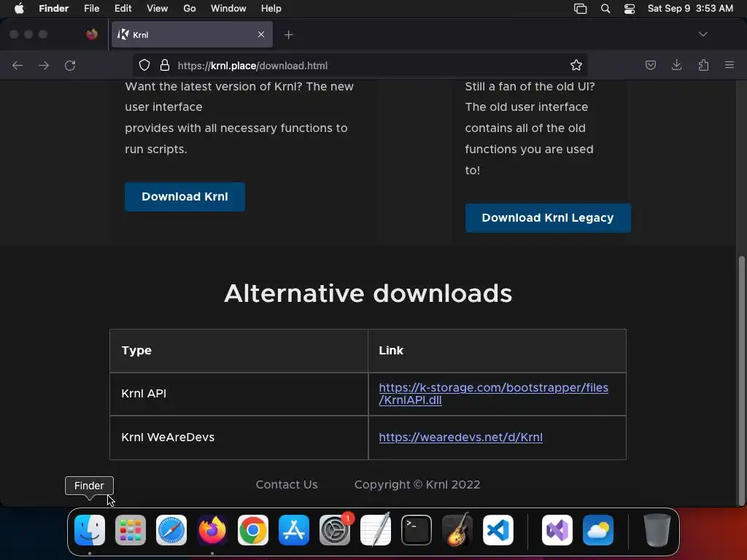
Task: Launch Terminal from the Dock
Action: pos(417,530)
